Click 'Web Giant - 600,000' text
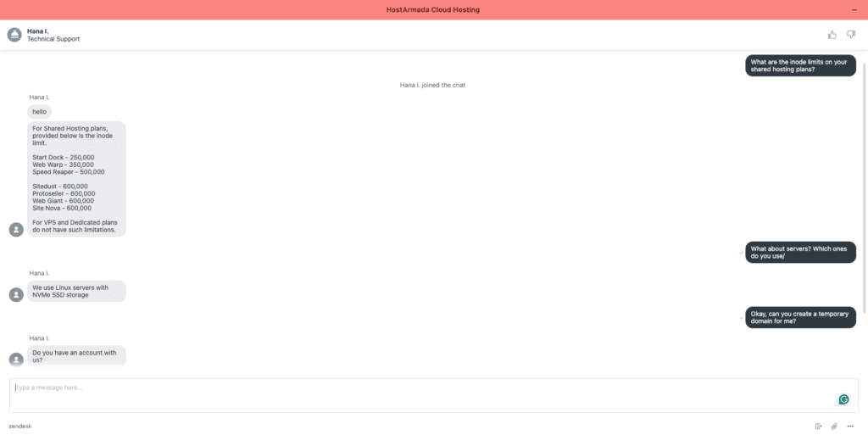The width and height of the screenshot is (868, 435). tap(63, 201)
